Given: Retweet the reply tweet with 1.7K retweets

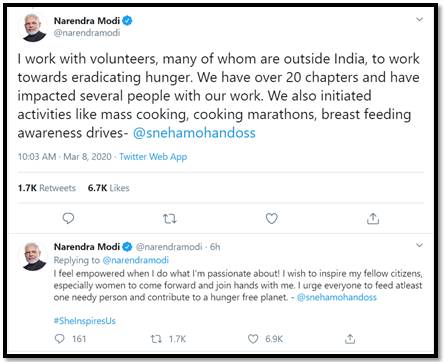Looking at the screenshot, I should click(156, 339).
